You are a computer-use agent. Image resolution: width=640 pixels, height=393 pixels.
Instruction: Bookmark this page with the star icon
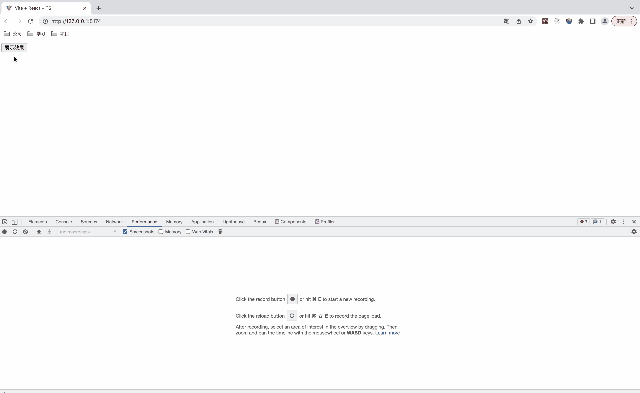(530, 21)
